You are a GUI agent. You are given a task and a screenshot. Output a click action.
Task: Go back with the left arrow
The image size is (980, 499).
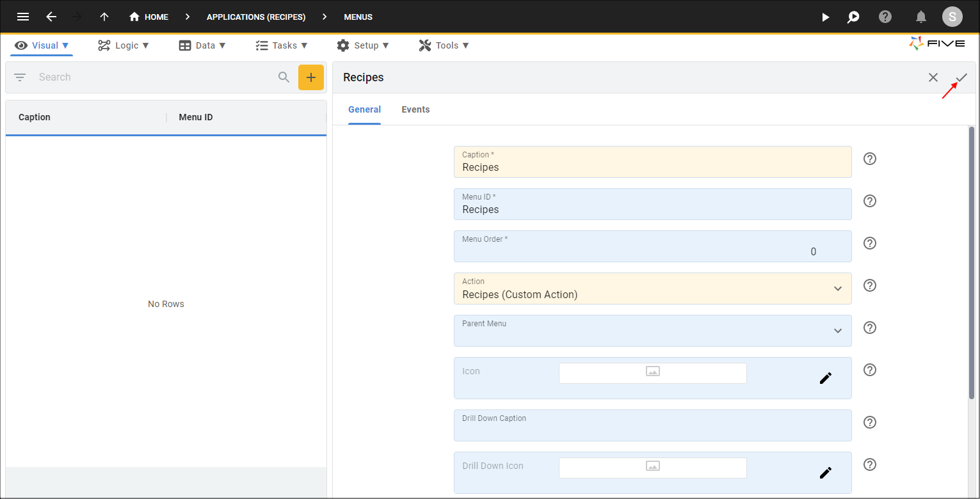pyautogui.click(x=51, y=17)
